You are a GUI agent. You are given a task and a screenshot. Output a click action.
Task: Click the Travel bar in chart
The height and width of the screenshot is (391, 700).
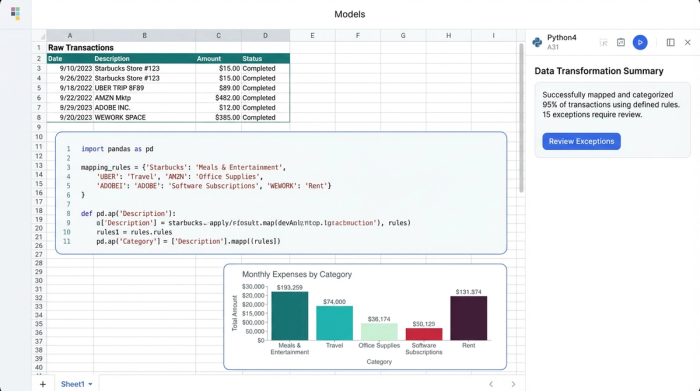334,323
